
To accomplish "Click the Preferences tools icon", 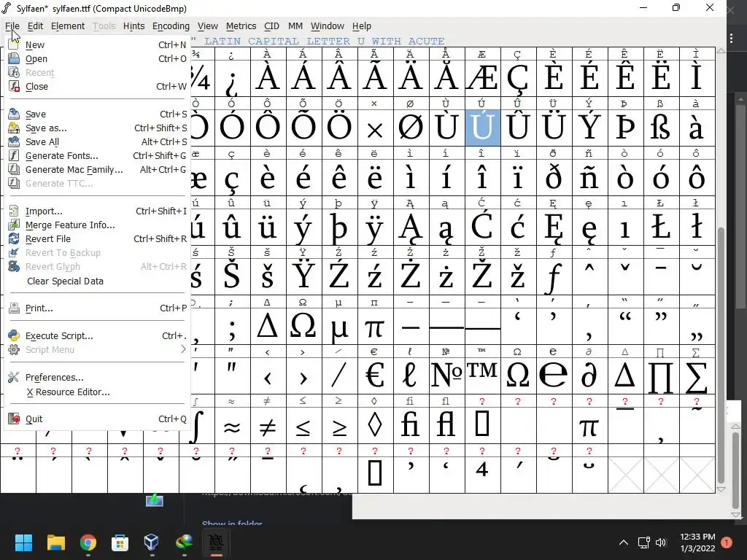I will click(x=14, y=377).
